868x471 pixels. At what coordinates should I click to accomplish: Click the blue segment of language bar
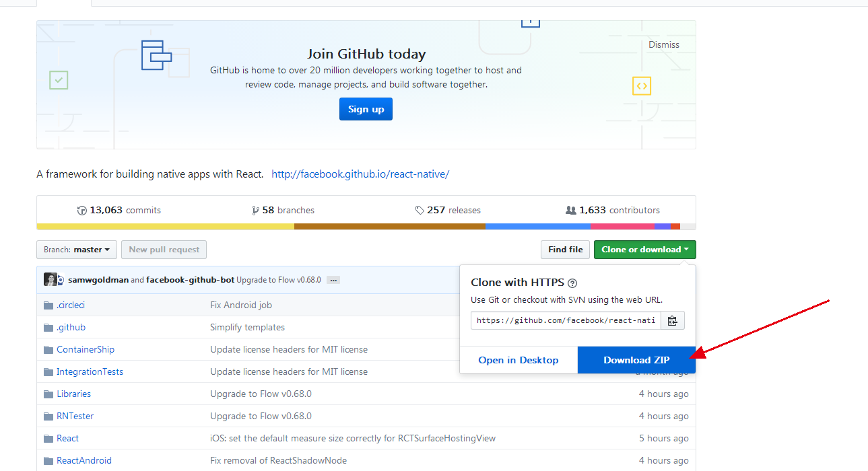point(539,226)
